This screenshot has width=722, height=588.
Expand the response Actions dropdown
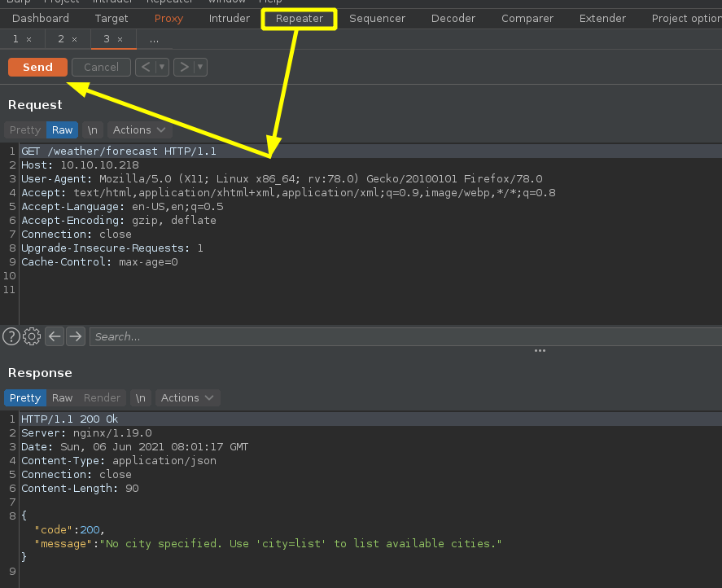pyautogui.click(x=186, y=398)
